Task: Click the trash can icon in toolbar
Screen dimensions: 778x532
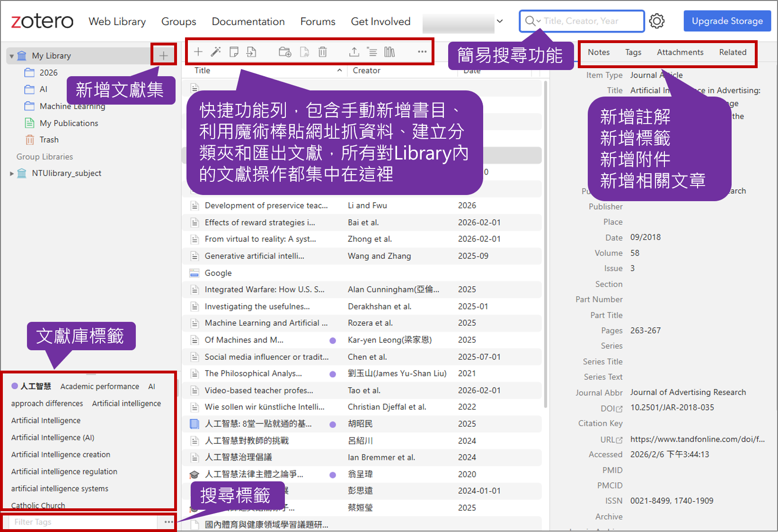Action: click(322, 52)
